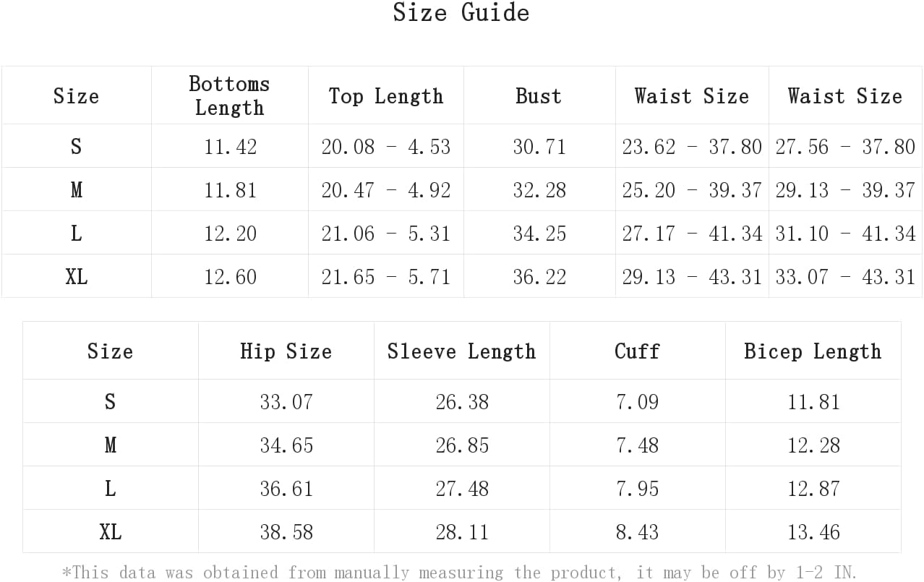
Task: Click the 21.06 - 5.31 top length cell
Action: tap(386, 234)
